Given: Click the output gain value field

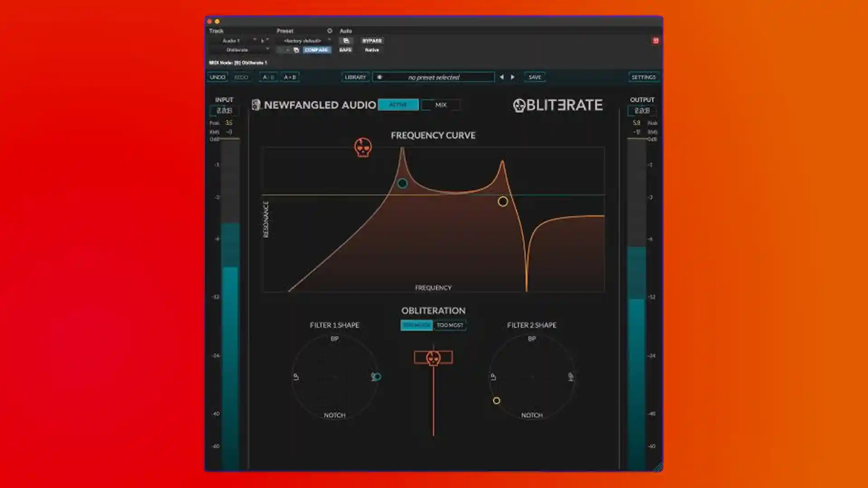Looking at the screenshot, I should click(642, 111).
